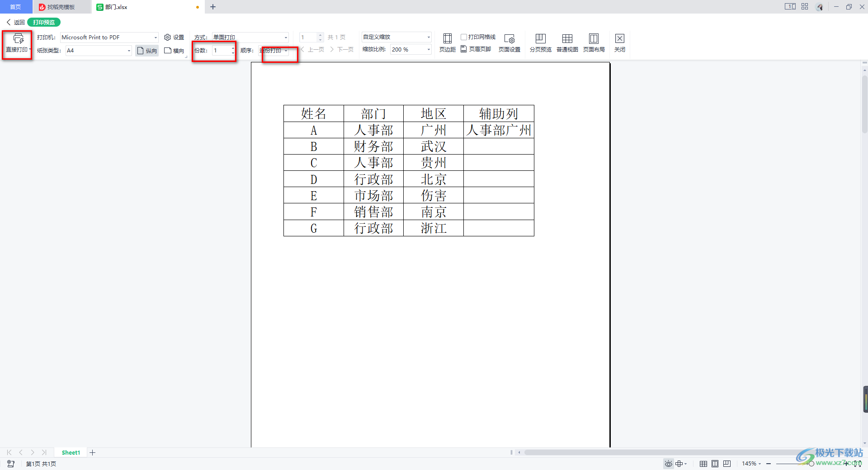
Task: Go to 下一页 next page
Action: 342,50
